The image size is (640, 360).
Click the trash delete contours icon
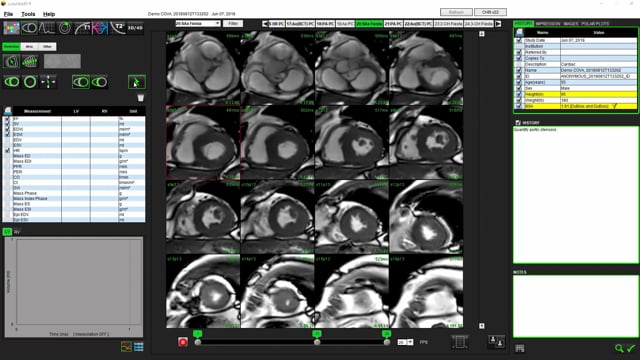[x=140, y=98]
